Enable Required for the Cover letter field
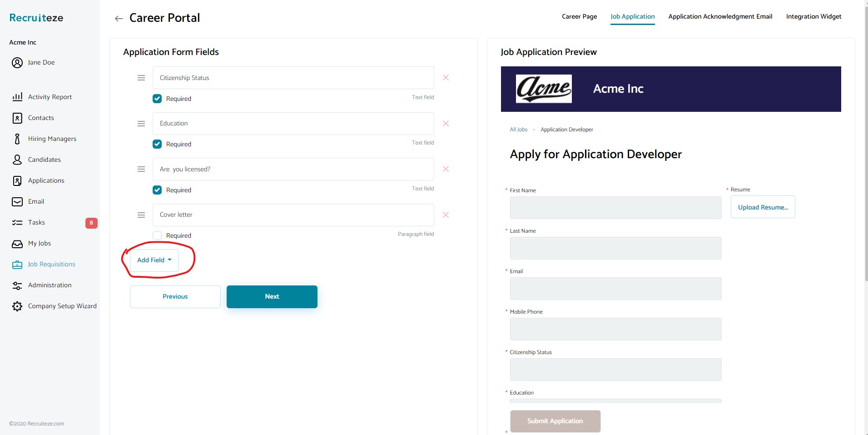 point(157,235)
